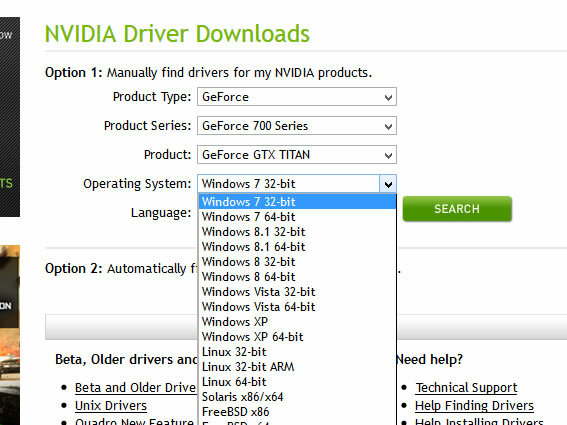Click the Language label
Image resolution: width=567 pixels, height=425 pixels.
click(161, 213)
